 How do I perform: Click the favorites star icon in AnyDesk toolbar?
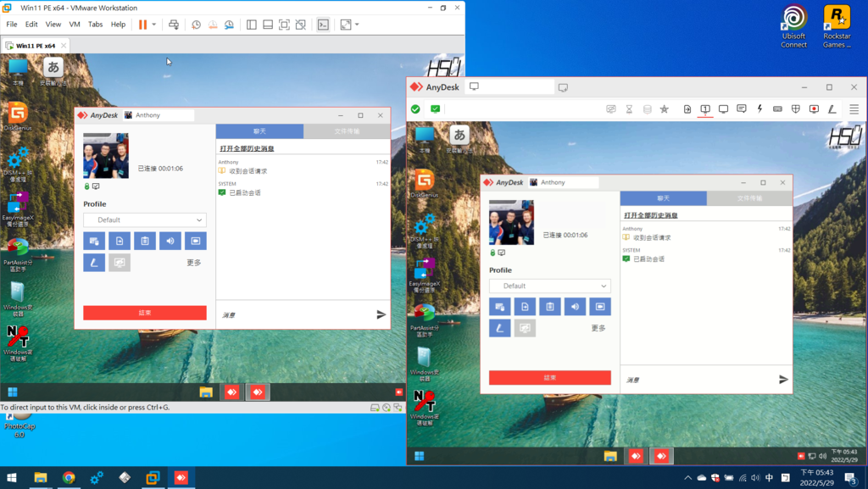coord(665,109)
